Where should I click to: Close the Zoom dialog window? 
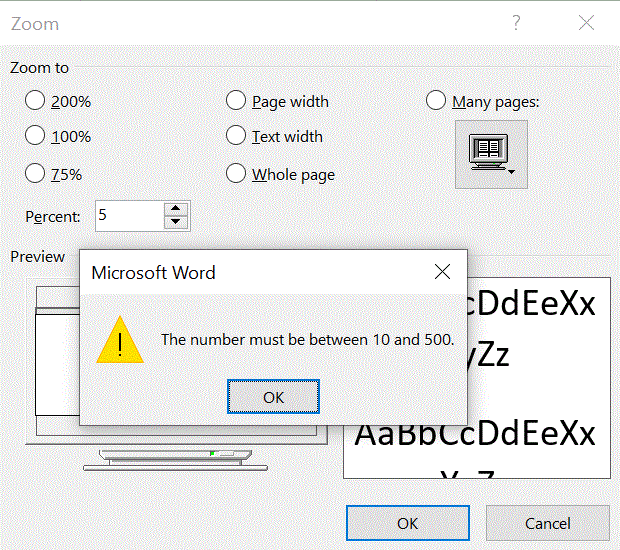tap(587, 23)
